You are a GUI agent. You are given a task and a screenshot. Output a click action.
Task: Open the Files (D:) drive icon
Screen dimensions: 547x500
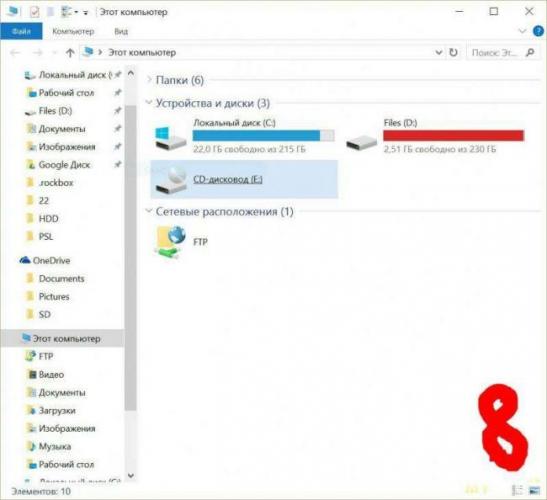coord(361,142)
